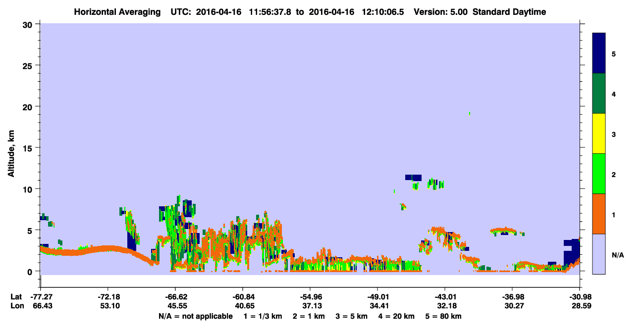Screen dimensions: 644x330
Task: Click the yellow color bar segment labeled 3
Action: [599, 134]
